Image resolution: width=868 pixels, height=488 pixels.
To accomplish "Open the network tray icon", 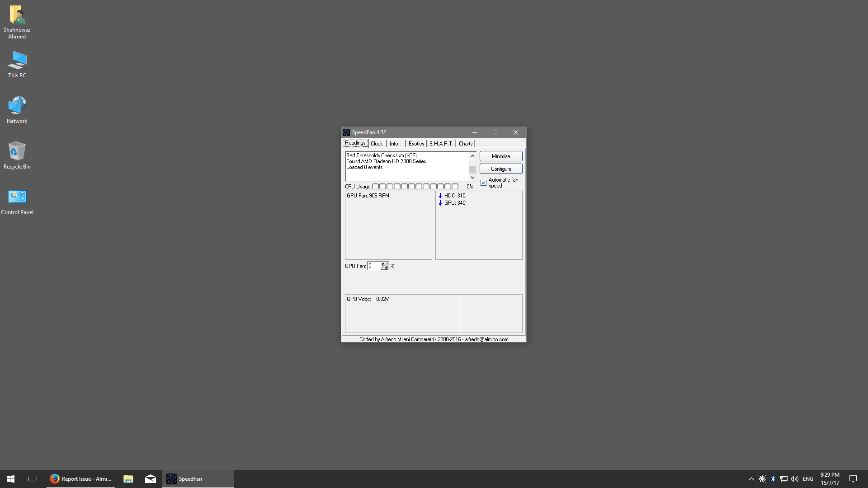I will pos(784,479).
